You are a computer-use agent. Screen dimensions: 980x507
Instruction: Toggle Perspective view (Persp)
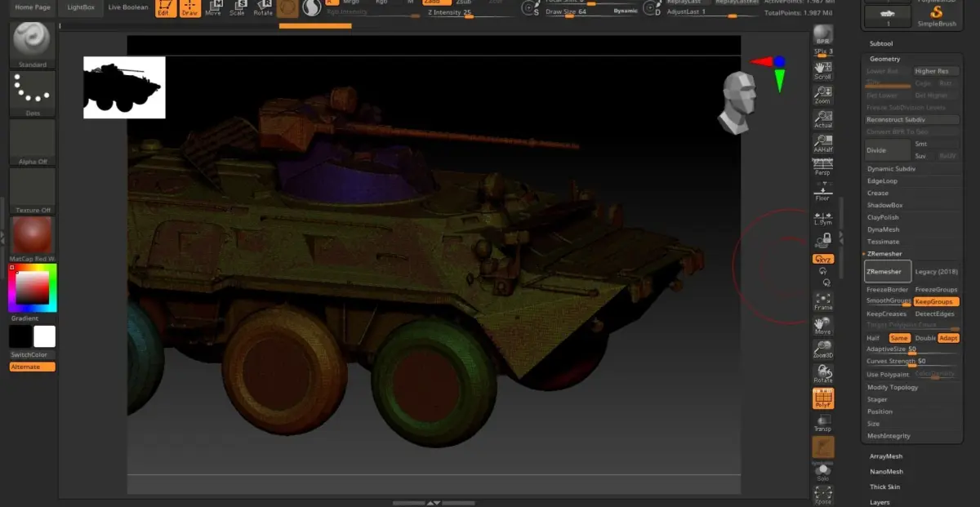[822, 167]
